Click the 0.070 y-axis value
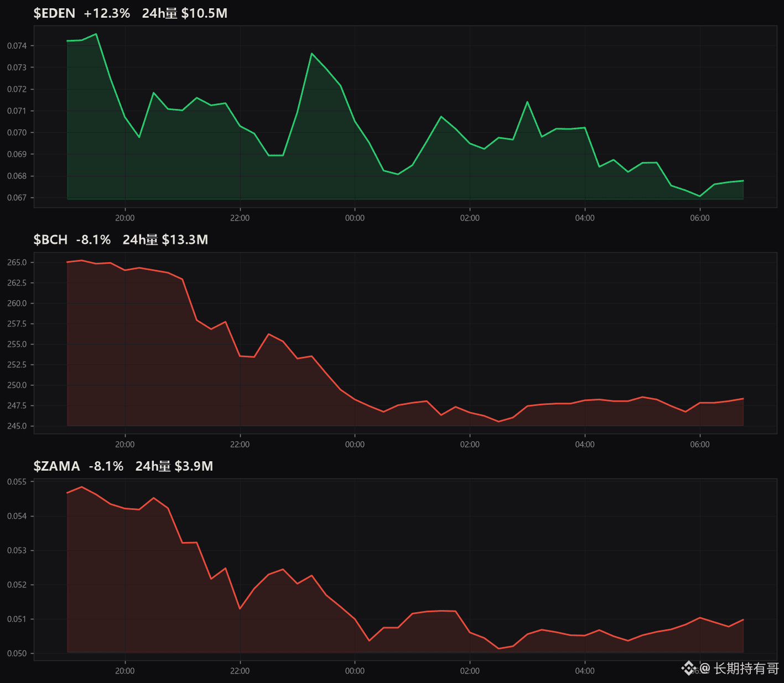 click(17, 133)
